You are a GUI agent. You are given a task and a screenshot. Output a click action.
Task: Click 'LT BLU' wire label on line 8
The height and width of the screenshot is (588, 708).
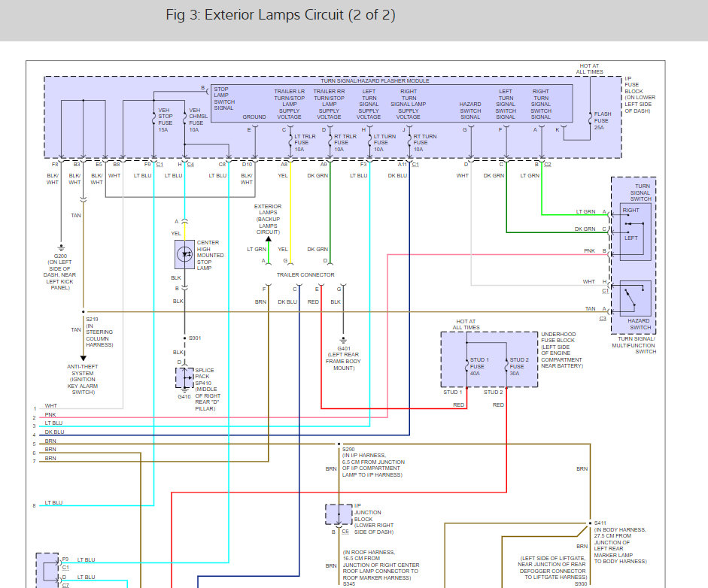point(53,503)
